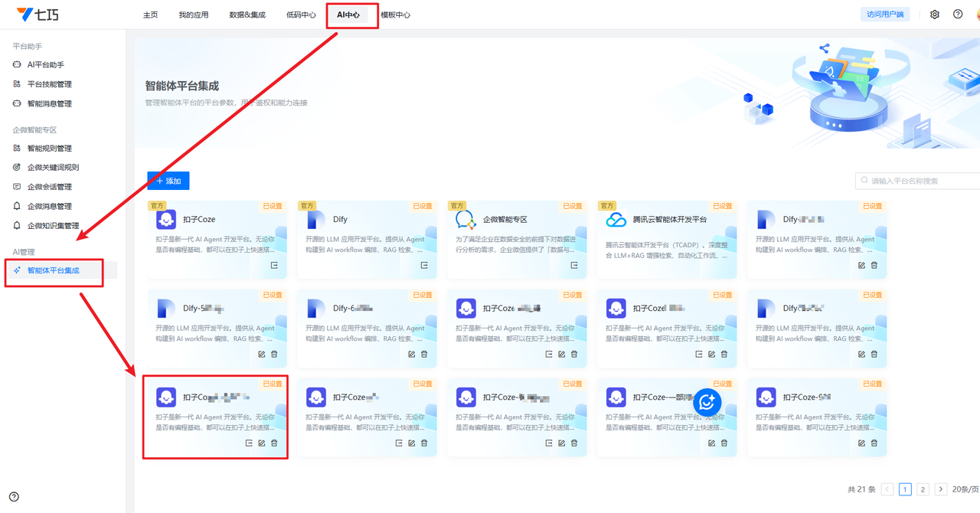
Task: Open the user avatar in the top-right corner
Action: point(976,15)
